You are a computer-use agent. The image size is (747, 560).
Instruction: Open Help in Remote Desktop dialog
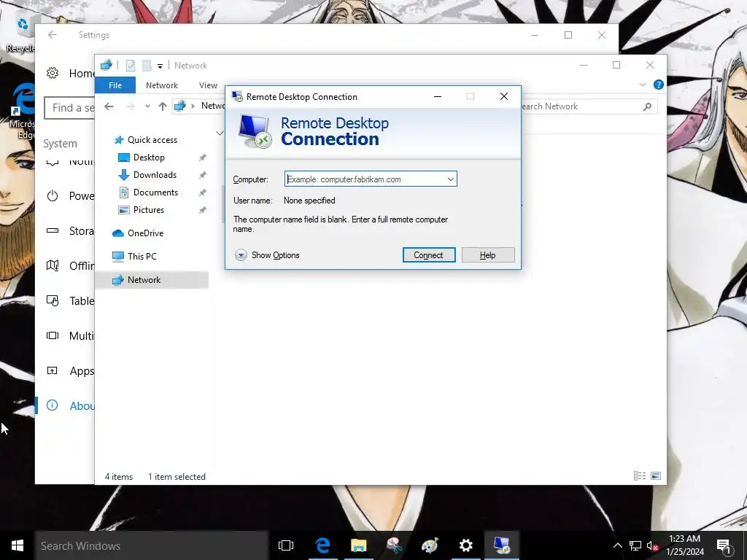488,254
